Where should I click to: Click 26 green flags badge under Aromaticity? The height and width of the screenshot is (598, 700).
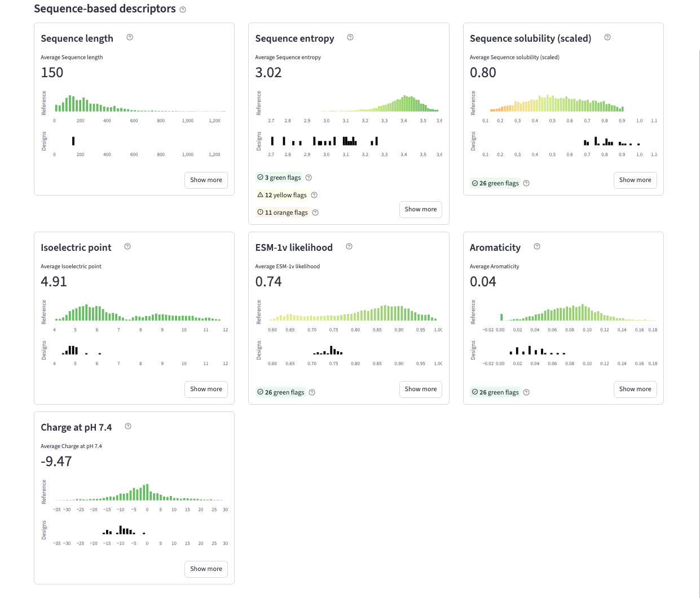[x=495, y=392]
